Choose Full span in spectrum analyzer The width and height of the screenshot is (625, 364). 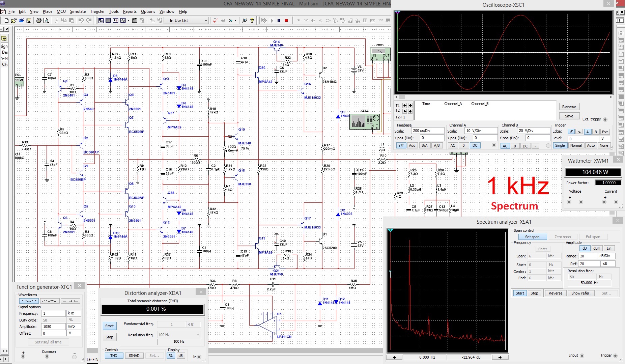593,237
